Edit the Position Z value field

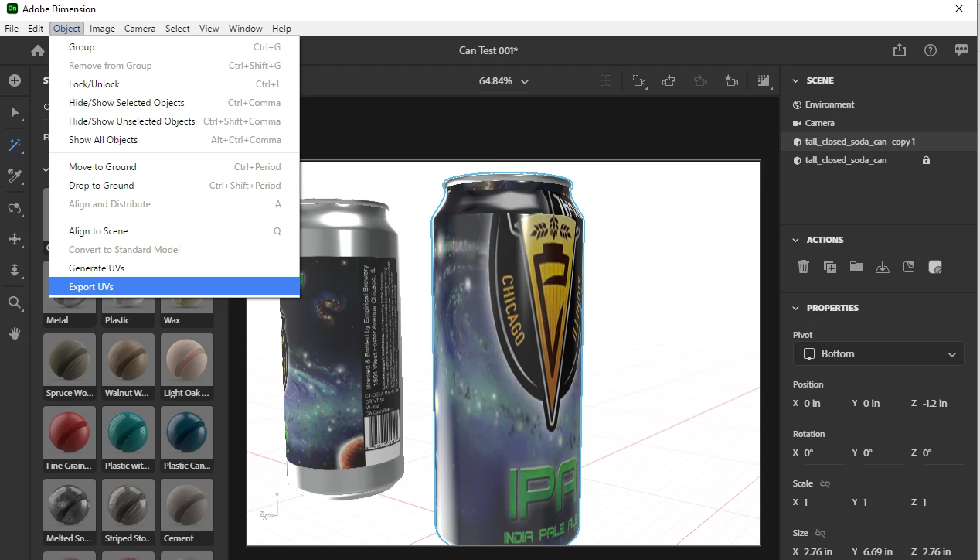coord(943,404)
